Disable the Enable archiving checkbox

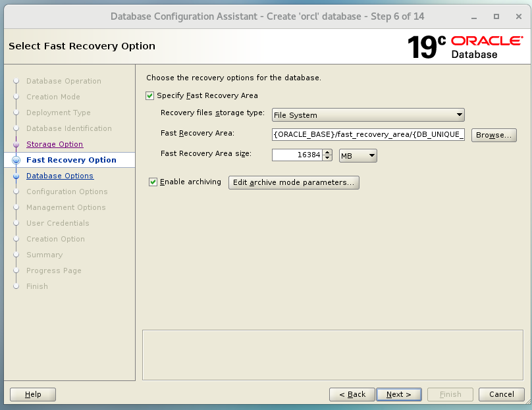[x=153, y=182]
